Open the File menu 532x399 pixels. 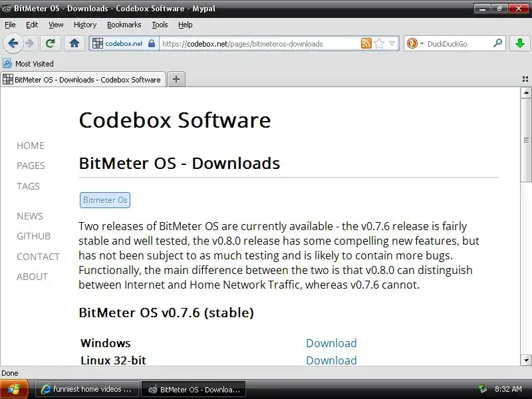[10, 25]
